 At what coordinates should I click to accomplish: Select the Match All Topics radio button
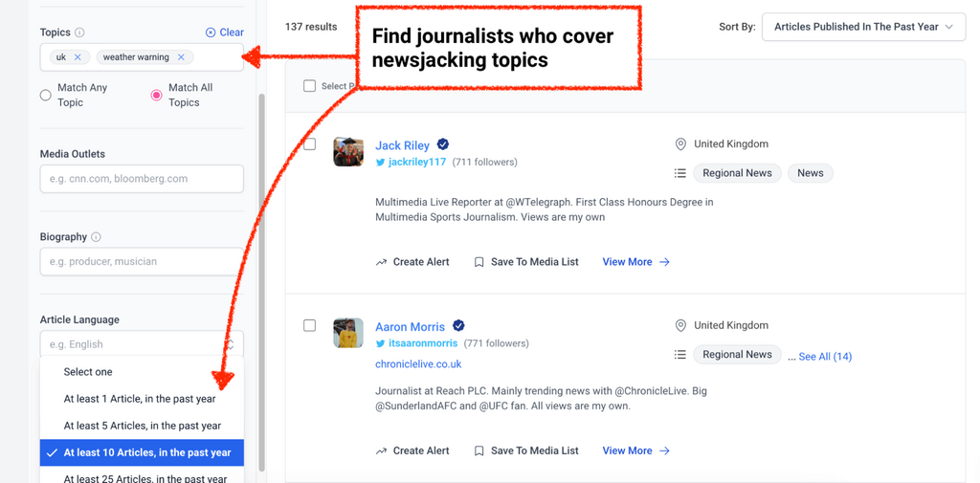click(157, 95)
